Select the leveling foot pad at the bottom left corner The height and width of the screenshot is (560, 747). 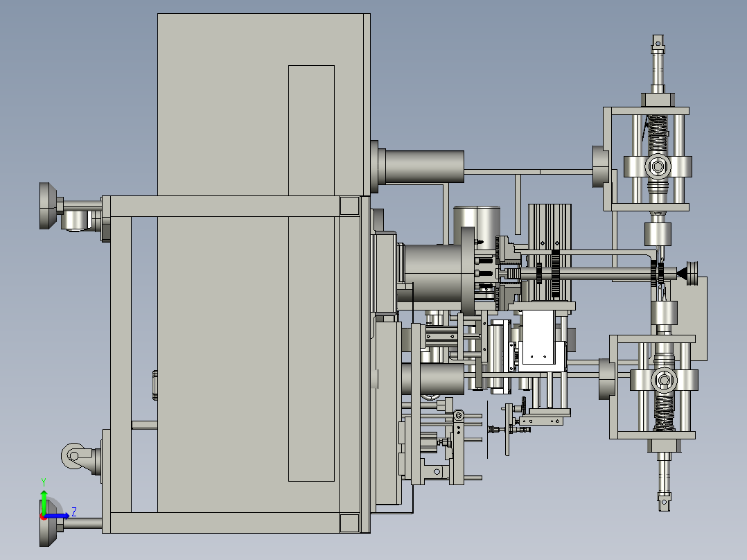coord(48,523)
